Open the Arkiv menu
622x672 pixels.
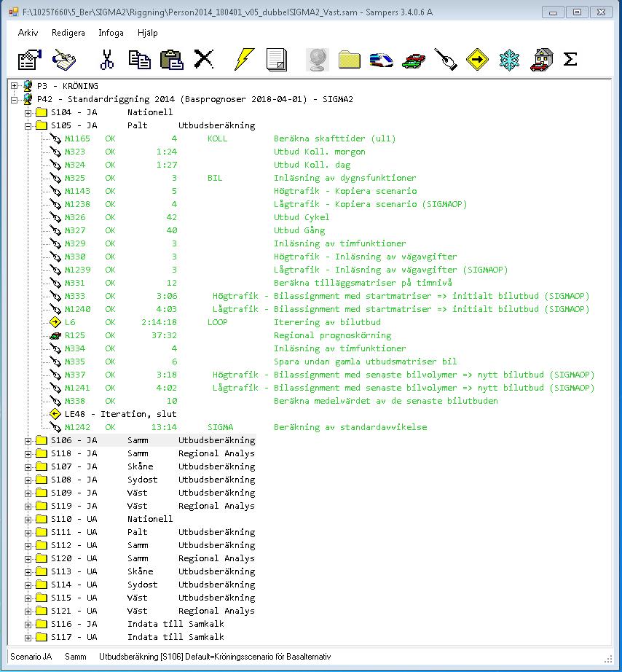coord(28,33)
